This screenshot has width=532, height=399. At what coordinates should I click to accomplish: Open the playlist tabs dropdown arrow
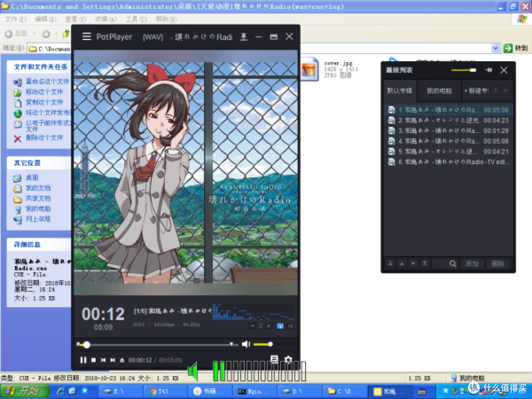coord(505,90)
